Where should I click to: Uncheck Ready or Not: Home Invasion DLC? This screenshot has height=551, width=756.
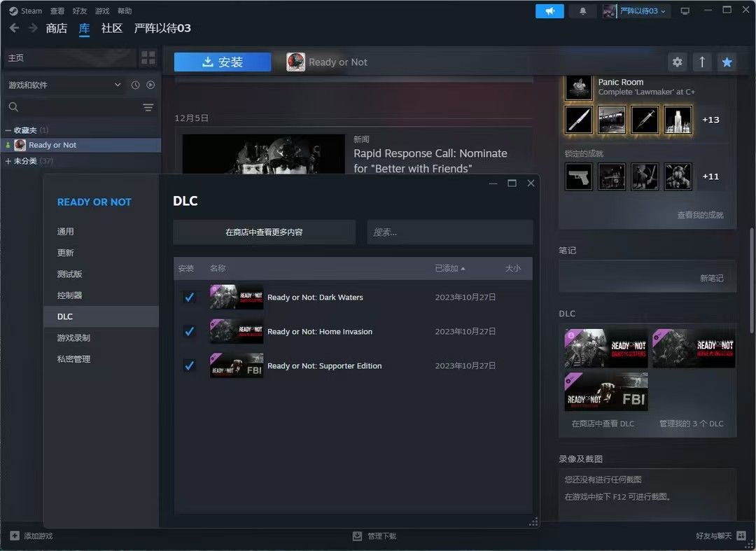[189, 332]
